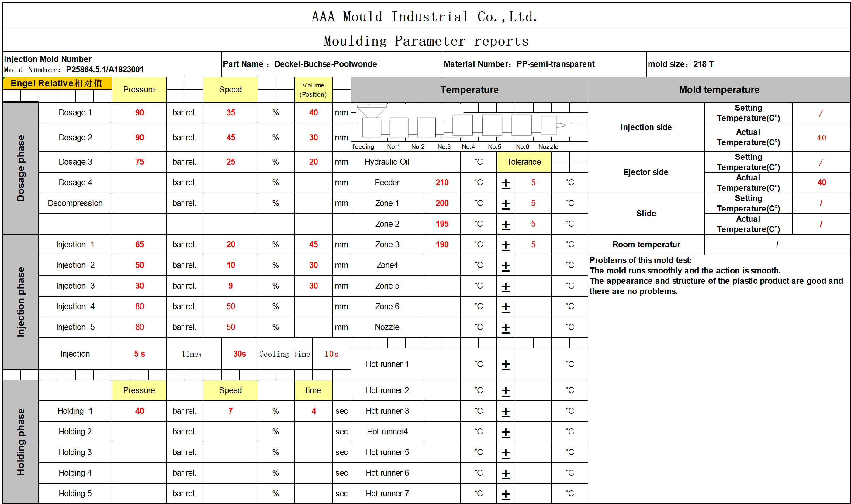Screen dimensions: 851x504
Task: Select the 'Injection phase' vertical label
Action: (x=20, y=302)
